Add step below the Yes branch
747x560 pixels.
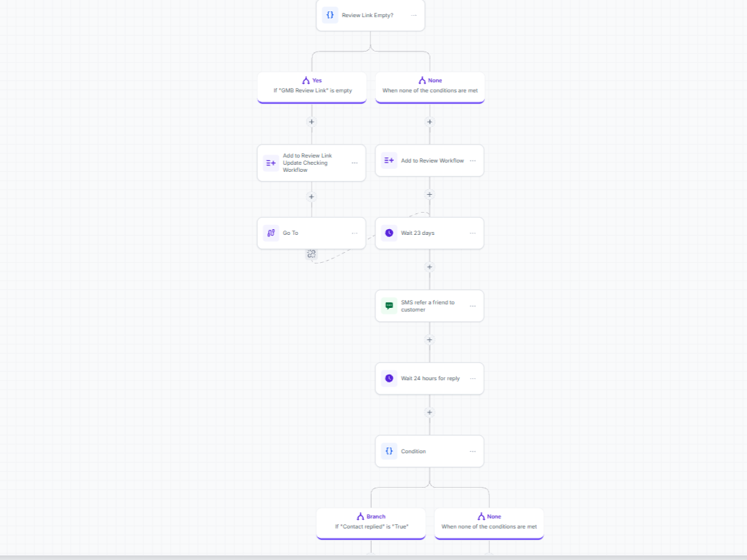click(x=312, y=122)
